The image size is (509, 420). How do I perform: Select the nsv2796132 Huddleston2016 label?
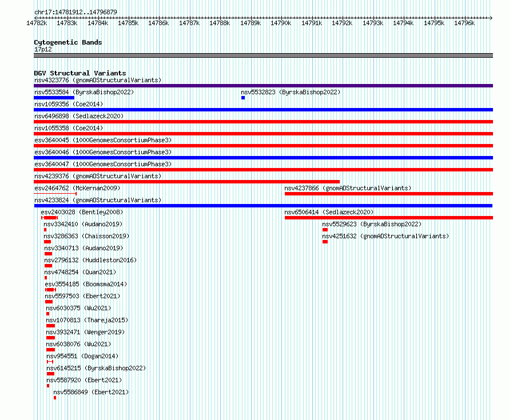(90, 260)
